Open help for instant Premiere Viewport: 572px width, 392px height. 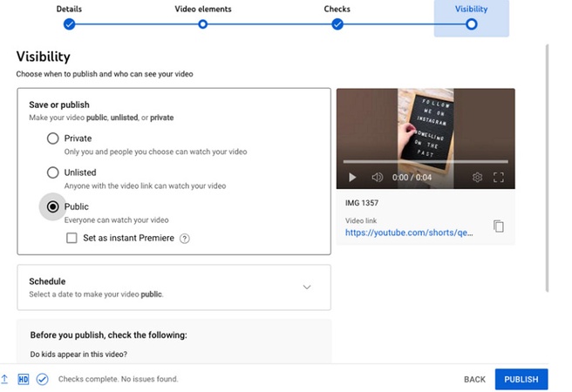(x=185, y=239)
